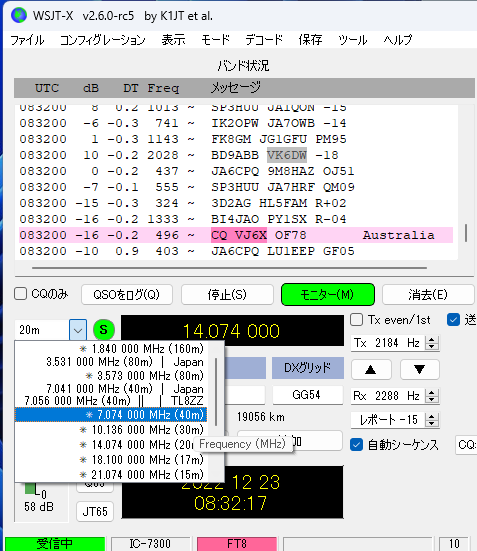Enable the Tx even/1st checkbox

click(356, 320)
